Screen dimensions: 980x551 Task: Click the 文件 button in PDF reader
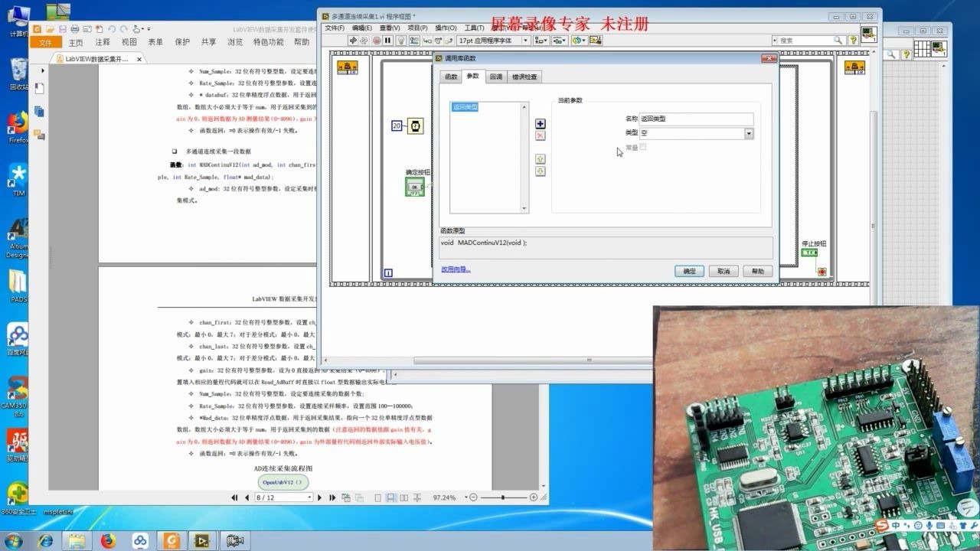point(45,42)
